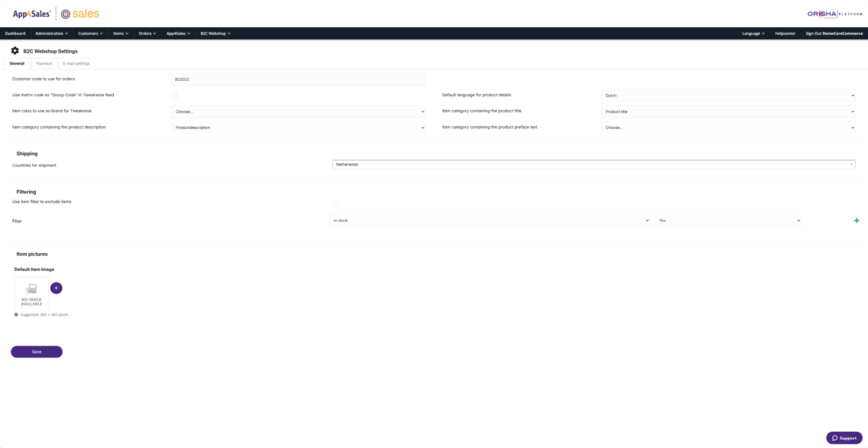Click the info icon beside Suggested size
Screen dimensions: 868x448
pyautogui.click(x=16, y=315)
